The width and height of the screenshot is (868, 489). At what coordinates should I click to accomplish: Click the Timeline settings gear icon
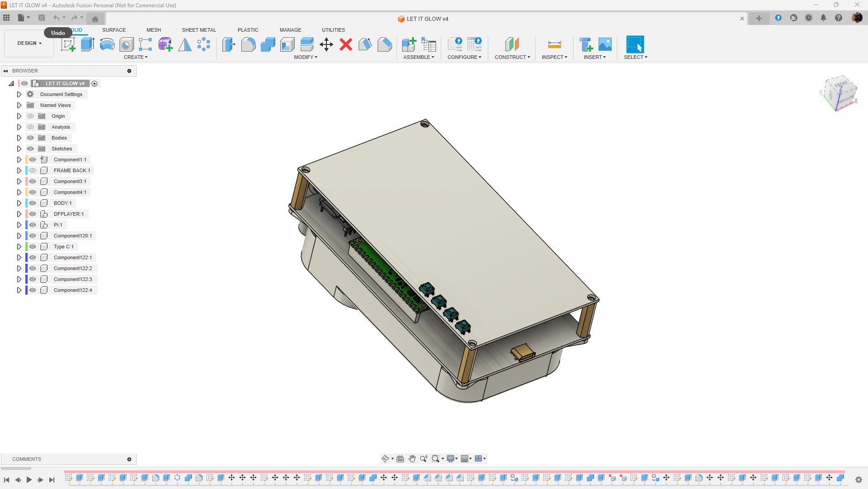[x=858, y=479]
